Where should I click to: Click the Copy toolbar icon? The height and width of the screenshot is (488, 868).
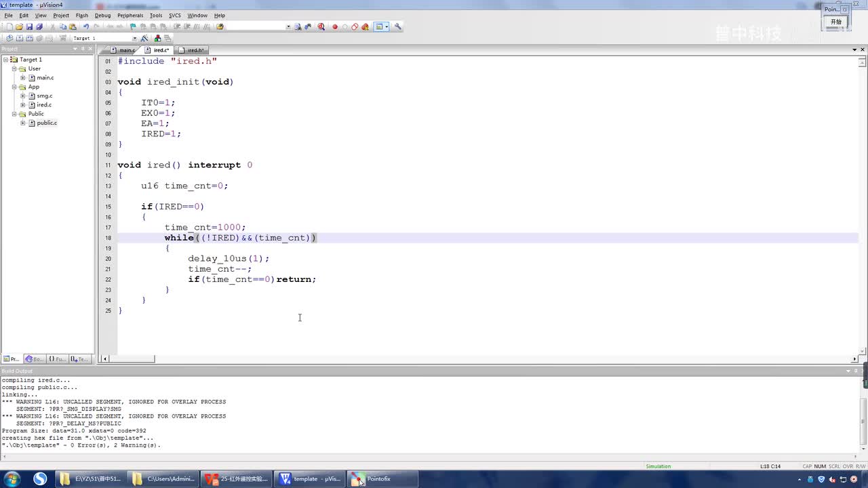(x=63, y=27)
